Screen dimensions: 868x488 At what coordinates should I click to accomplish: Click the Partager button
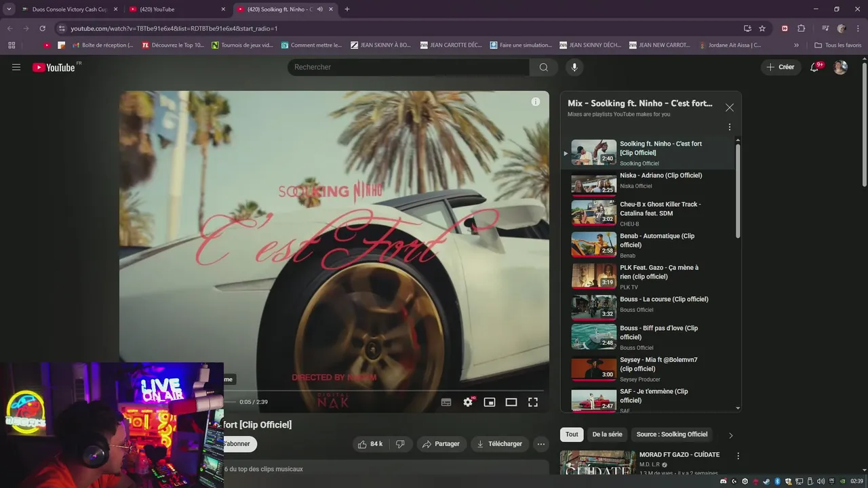441,444
